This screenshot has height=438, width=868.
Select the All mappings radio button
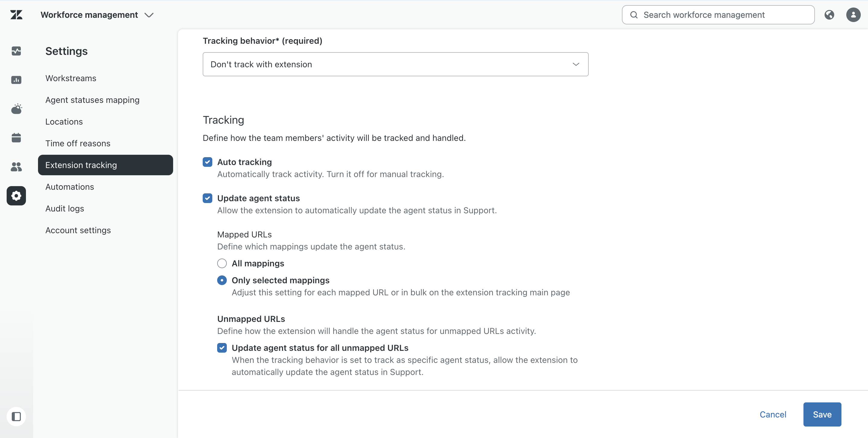[222, 263]
